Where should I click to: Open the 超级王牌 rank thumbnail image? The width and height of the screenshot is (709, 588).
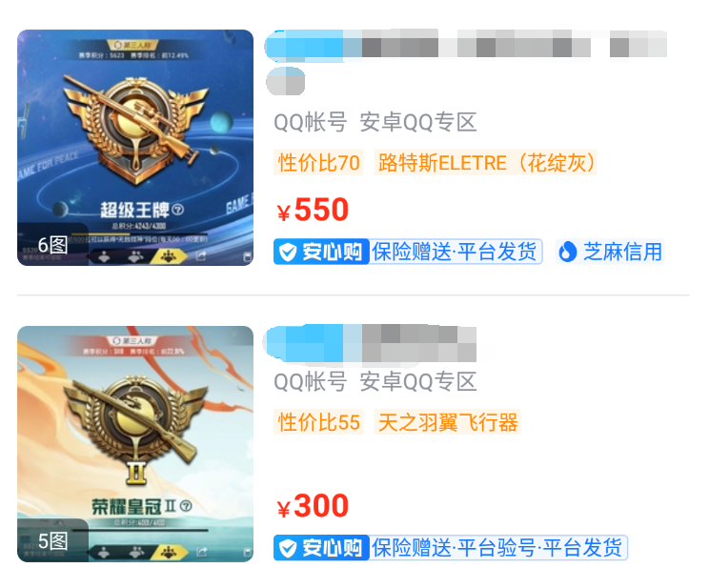(135, 148)
